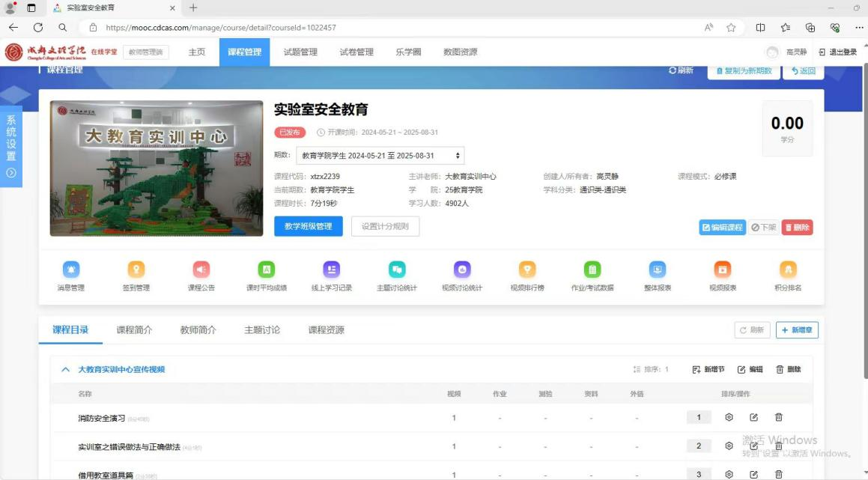This screenshot has width=868, height=480.
Task: Switch to 课程简介 tab
Action: [x=134, y=330]
